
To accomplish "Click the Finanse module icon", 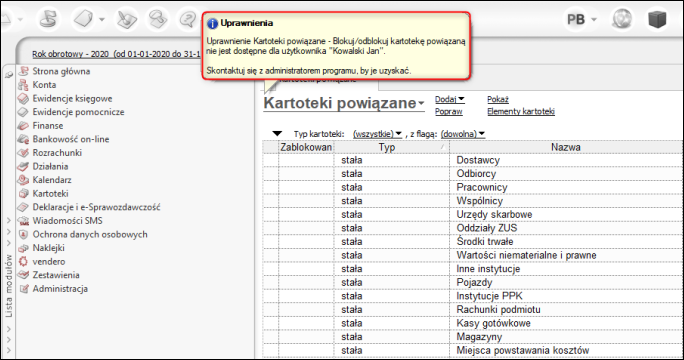I will (23, 126).
